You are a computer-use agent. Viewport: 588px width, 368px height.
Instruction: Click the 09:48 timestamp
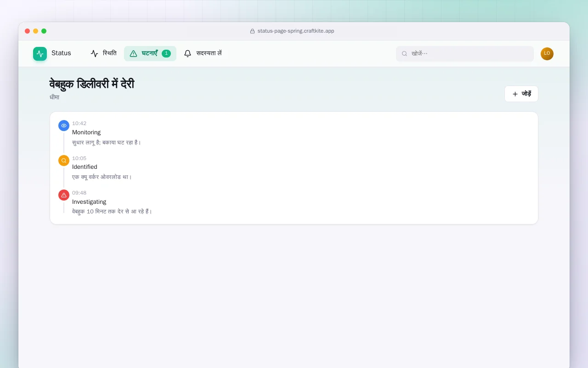click(79, 193)
